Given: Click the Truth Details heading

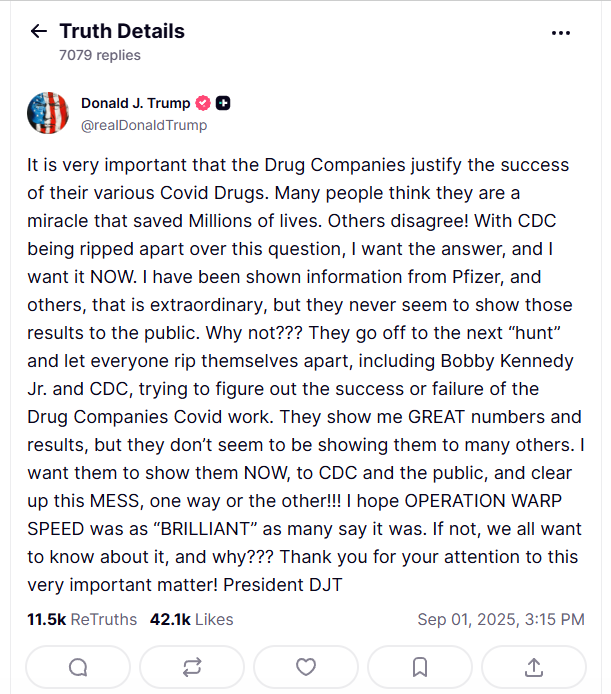Looking at the screenshot, I should pyautogui.click(x=122, y=31).
